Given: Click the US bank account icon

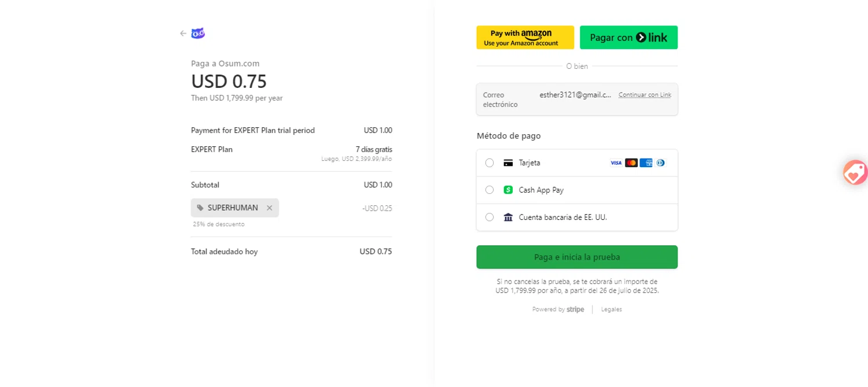Looking at the screenshot, I should pos(509,218).
